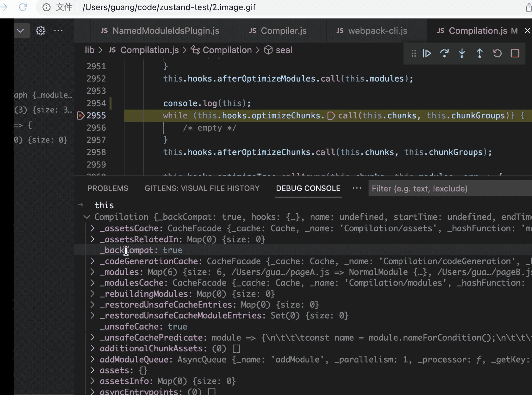Image resolution: width=532 pixels, height=395 pixels.
Task: Open the sidebar chevron dropdown
Action: click(21, 31)
